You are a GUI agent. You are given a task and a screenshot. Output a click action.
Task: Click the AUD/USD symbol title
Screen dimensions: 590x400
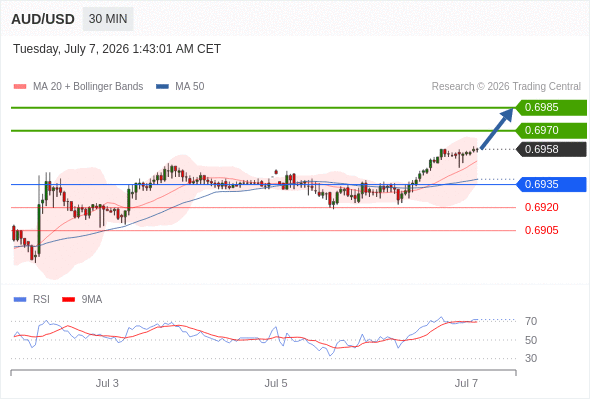(x=43, y=19)
